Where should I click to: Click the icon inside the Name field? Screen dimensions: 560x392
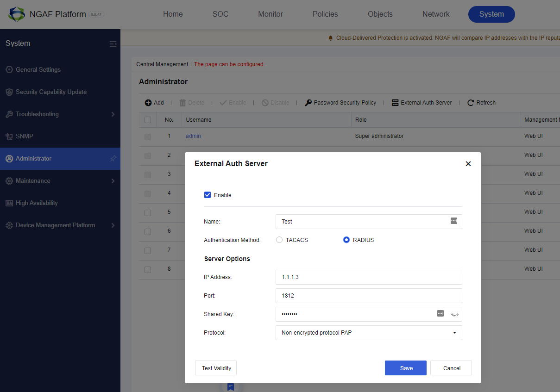(454, 221)
